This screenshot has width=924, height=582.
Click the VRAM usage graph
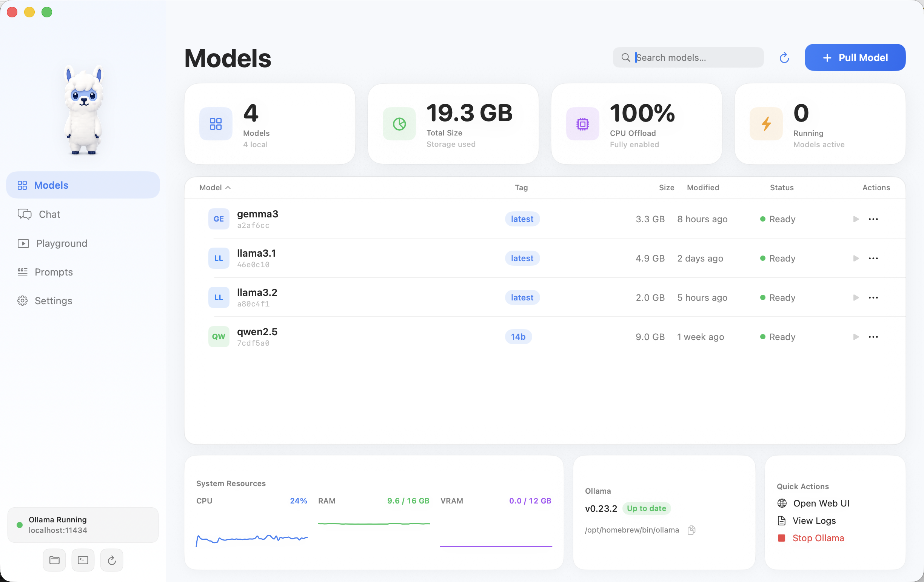click(496, 546)
